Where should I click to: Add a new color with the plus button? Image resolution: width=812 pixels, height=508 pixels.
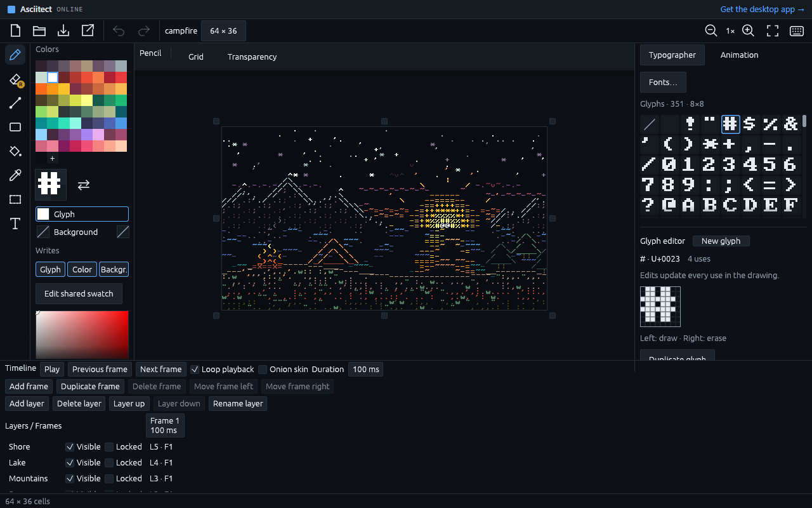click(52, 158)
